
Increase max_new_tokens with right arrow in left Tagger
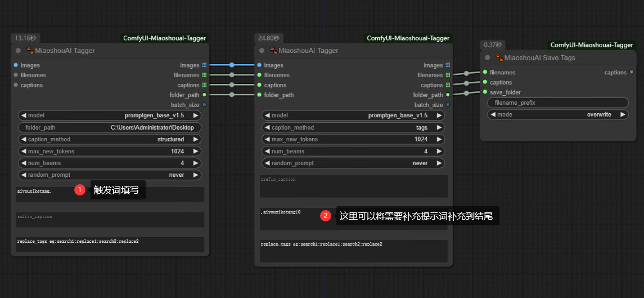click(195, 151)
